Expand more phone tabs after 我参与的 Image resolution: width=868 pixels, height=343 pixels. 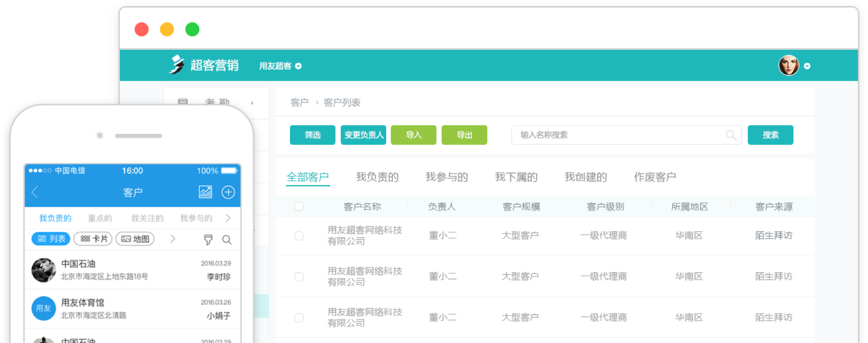tap(228, 218)
